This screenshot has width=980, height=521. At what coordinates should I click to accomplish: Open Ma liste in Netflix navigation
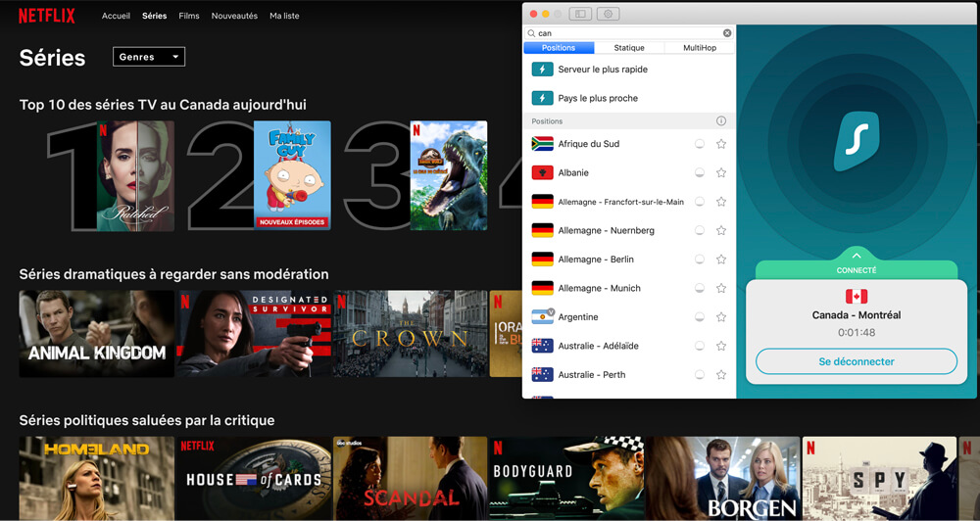284,16
